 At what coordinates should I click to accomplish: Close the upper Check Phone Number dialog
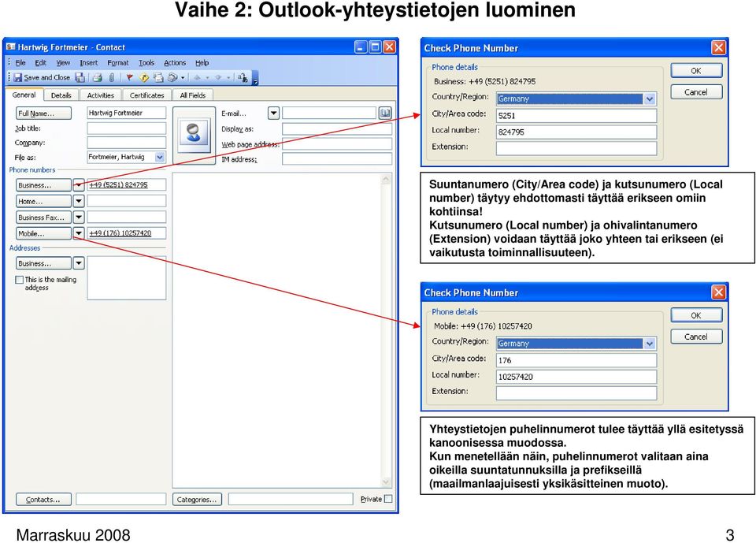pyautogui.click(x=718, y=48)
